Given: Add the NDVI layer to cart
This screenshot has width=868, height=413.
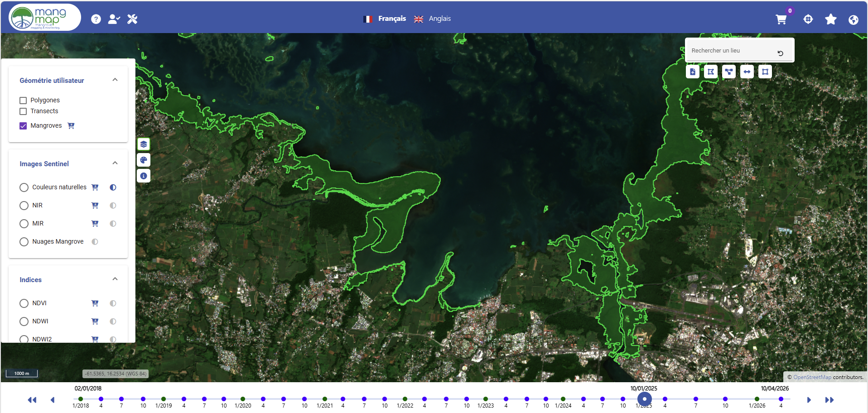Looking at the screenshot, I should 95,303.
